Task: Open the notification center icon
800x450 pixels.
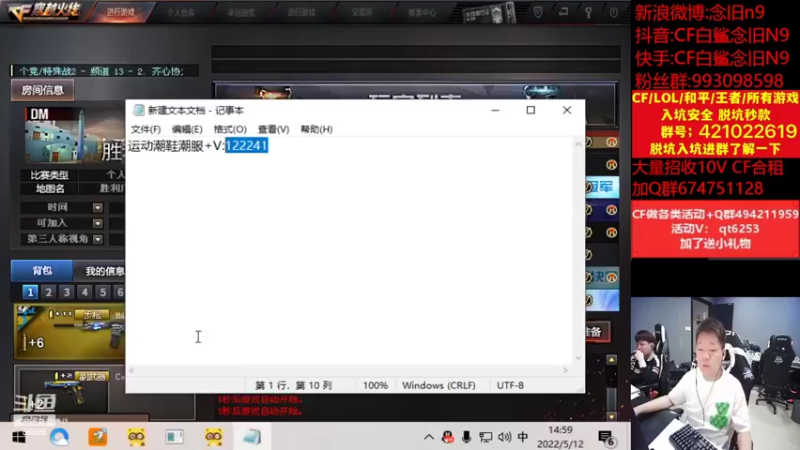Action: point(606,438)
